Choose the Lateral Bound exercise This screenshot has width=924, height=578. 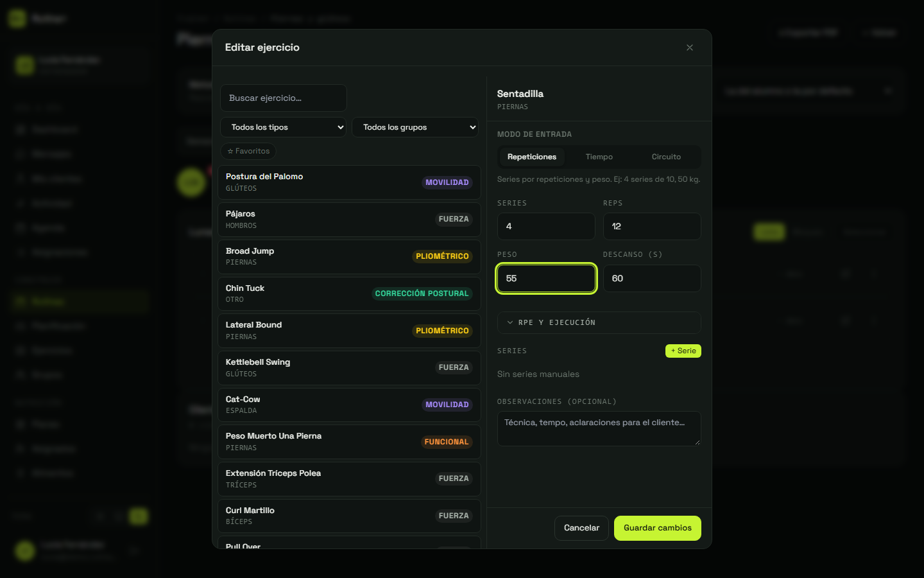coord(349,331)
